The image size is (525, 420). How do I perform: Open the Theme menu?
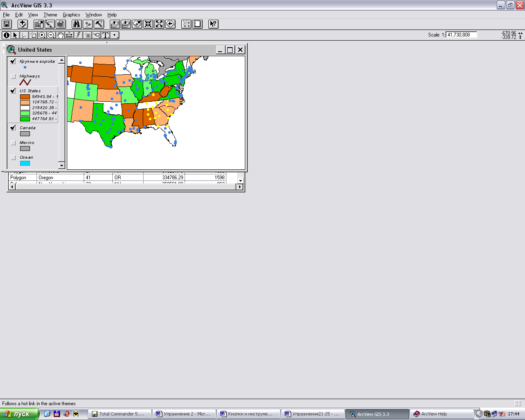pos(50,15)
